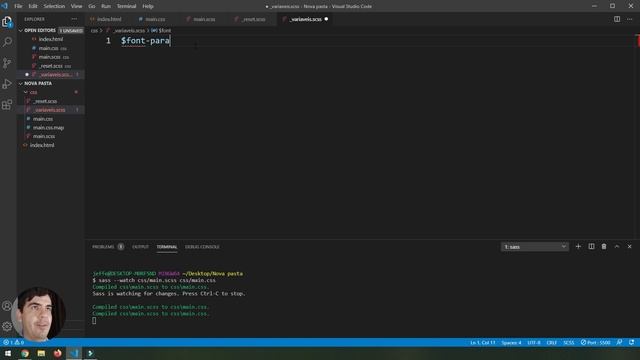Split the editor to the right
The width and height of the screenshot is (640, 360).
coord(617,19)
